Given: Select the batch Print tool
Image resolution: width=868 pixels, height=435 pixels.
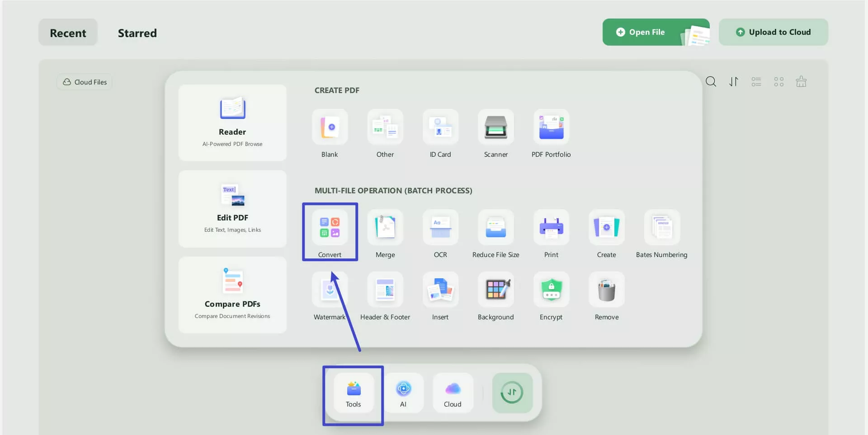Looking at the screenshot, I should pos(551,232).
